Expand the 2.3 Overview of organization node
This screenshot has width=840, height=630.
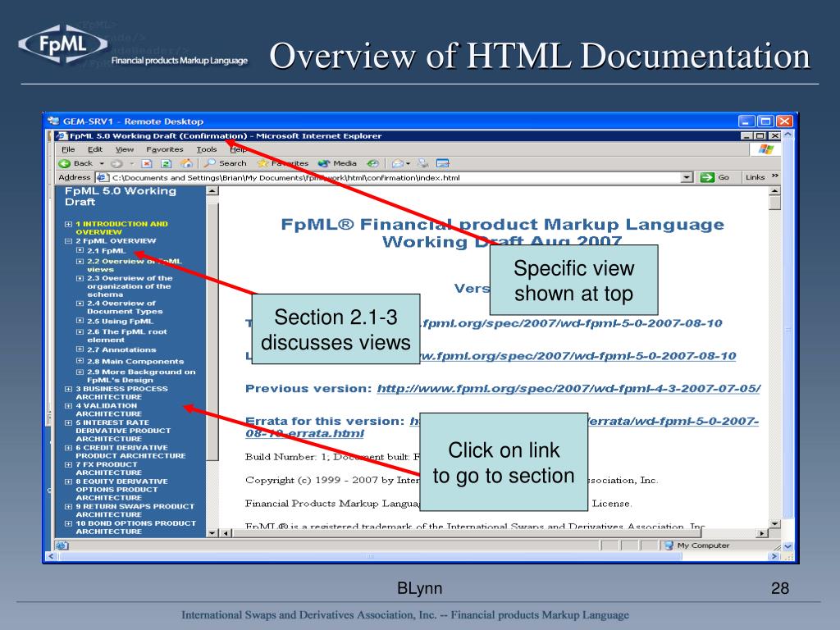(80, 279)
